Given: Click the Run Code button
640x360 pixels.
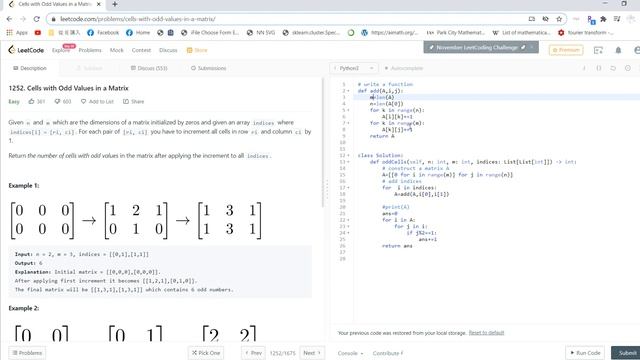Looking at the screenshot, I should pos(585,353).
